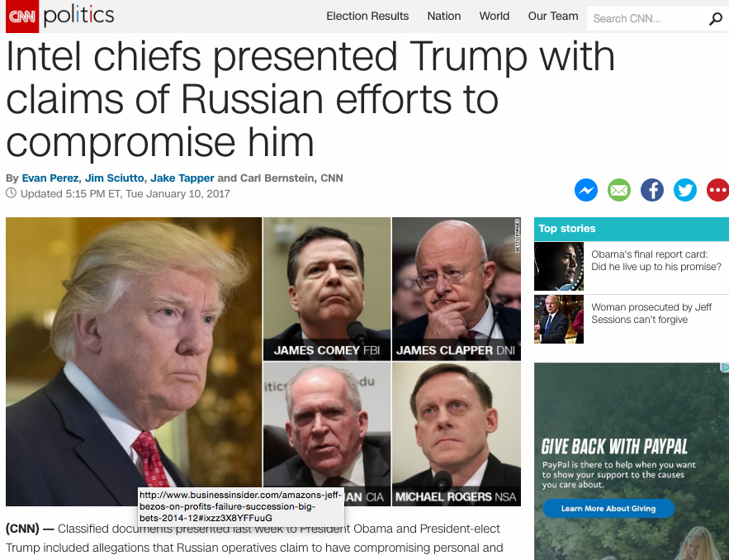Click the CNN logo icon
729x560 pixels.
pos(21,17)
